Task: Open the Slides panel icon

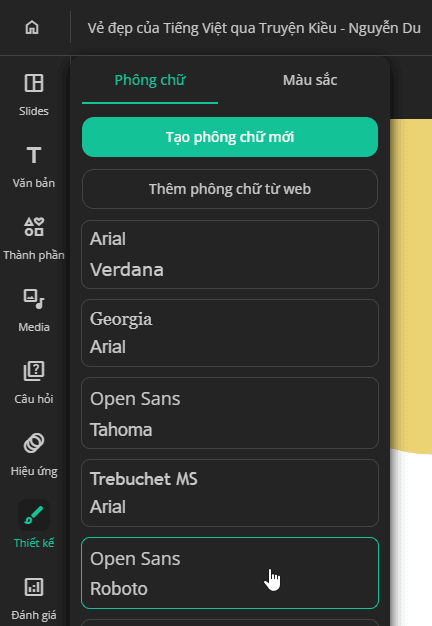Action: point(34,83)
